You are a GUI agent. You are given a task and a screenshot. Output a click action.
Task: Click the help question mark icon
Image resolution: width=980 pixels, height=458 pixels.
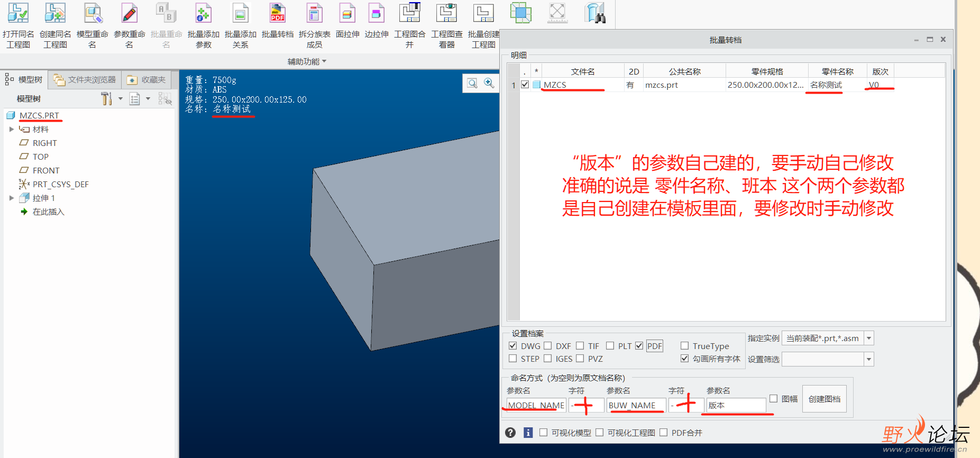(x=510, y=433)
